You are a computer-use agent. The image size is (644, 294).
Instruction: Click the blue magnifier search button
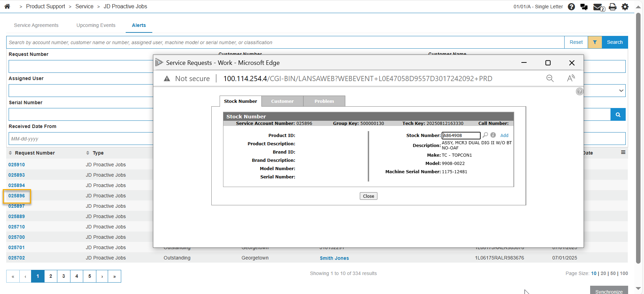[x=618, y=115]
